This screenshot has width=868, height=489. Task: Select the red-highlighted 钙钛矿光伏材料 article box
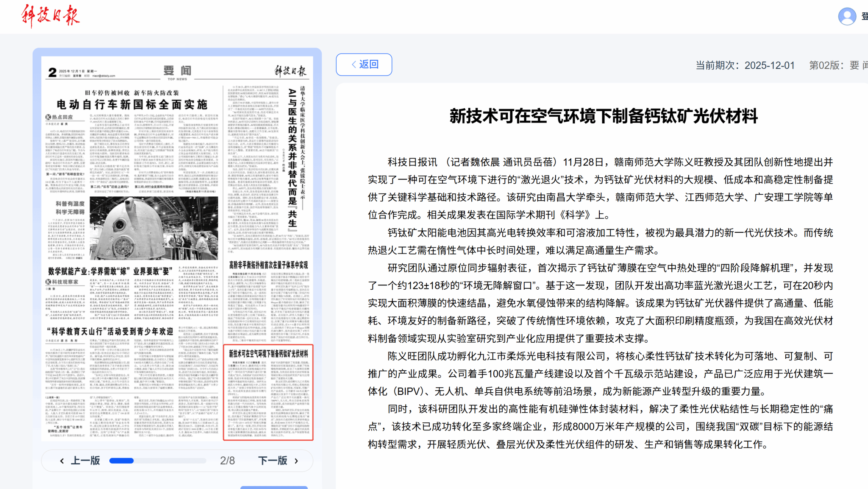coord(268,392)
